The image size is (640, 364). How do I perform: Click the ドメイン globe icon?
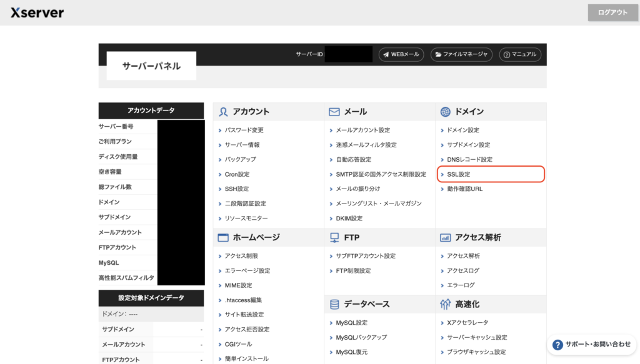[x=445, y=112]
